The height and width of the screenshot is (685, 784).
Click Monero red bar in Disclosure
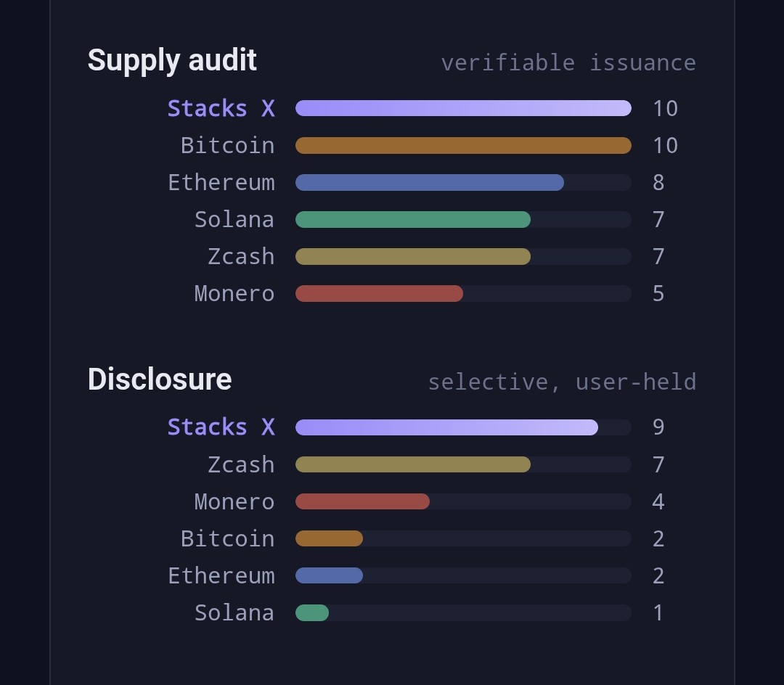[x=362, y=501]
